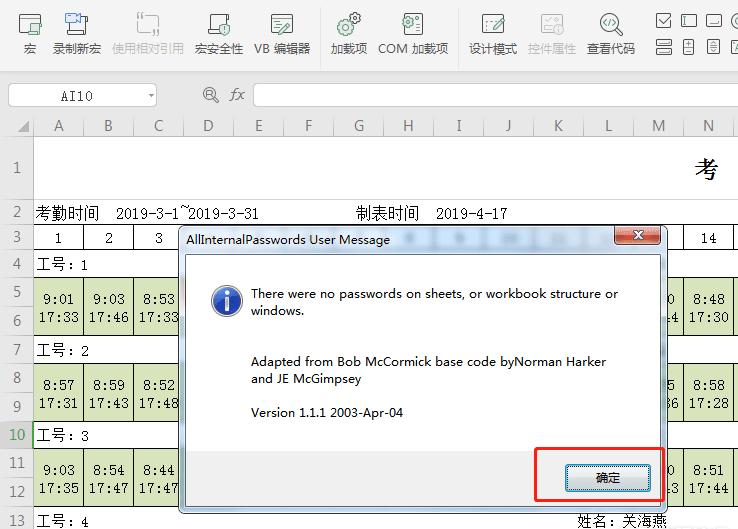Viewport: 738px width, 529px height.
Task: Click the 工号：1 row label
Action: coord(62,264)
